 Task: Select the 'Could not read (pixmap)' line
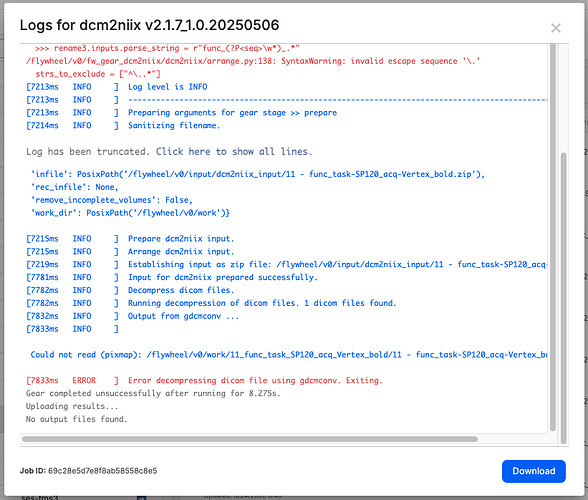tap(289, 354)
